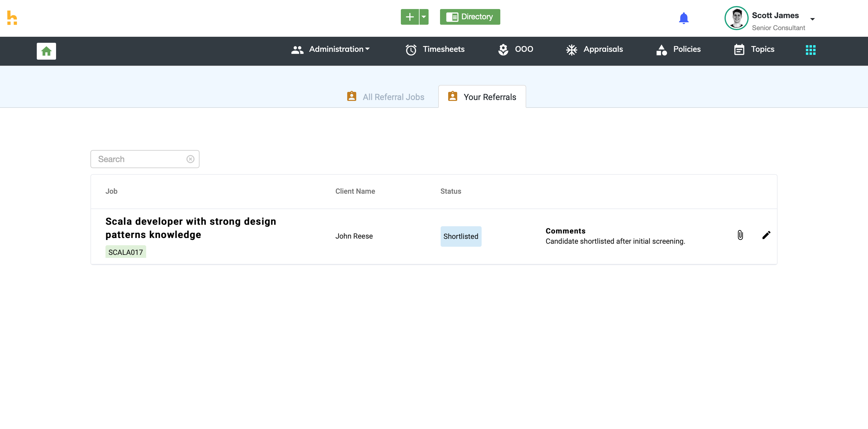The image size is (868, 429).
Task: Expand the add button dropdown arrow
Action: coord(424,17)
